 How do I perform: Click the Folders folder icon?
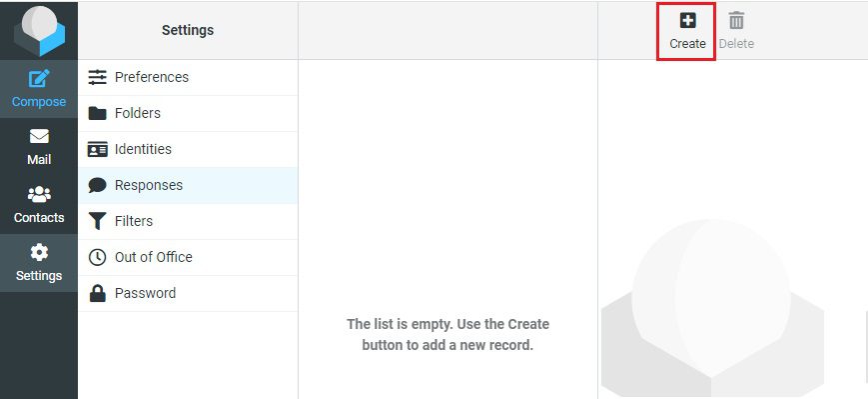click(x=98, y=113)
